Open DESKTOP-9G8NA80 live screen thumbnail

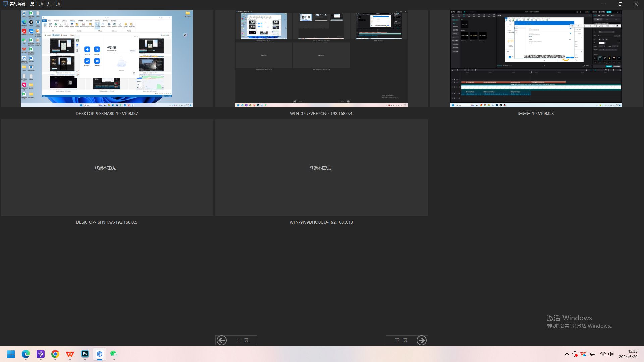[107, 59]
